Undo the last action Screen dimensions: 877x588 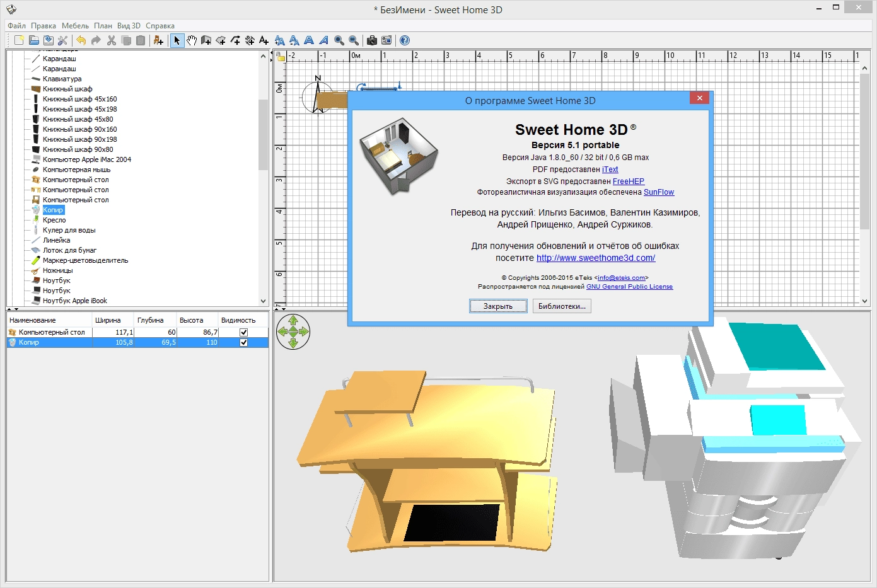[81, 40]
